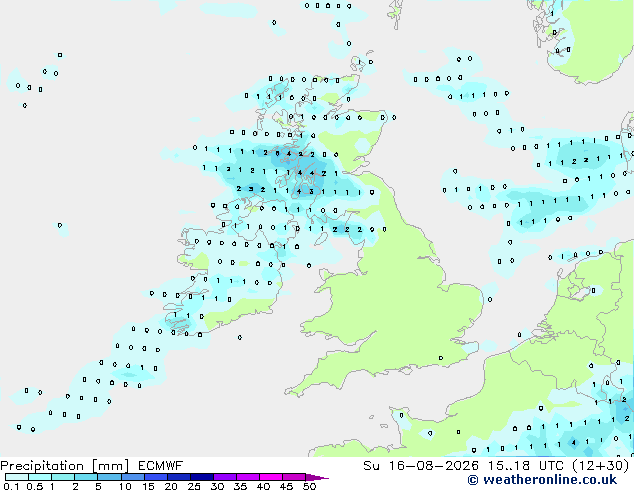Image resolution: width=634 pixels, height=490 pixels.
Task: Click the legend swatch between 0.1 and 0.5
Action: (17, 477)
